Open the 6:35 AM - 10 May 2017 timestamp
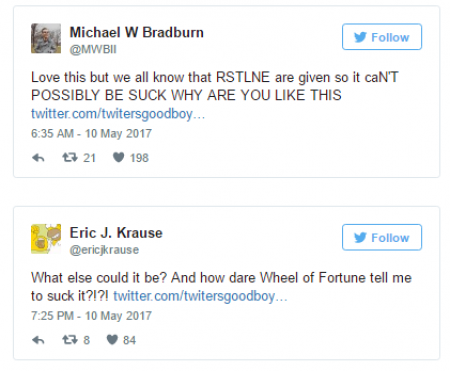 (91, 133)
